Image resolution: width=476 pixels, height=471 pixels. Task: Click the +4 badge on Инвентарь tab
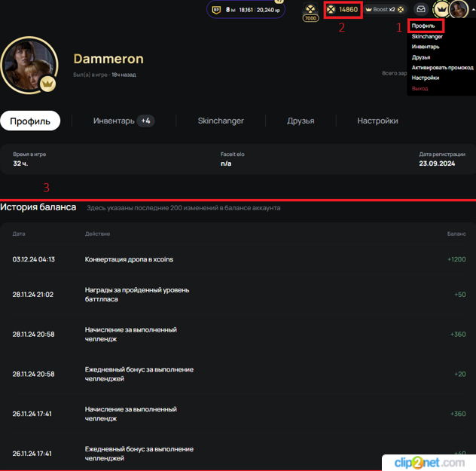coord(145,121)
